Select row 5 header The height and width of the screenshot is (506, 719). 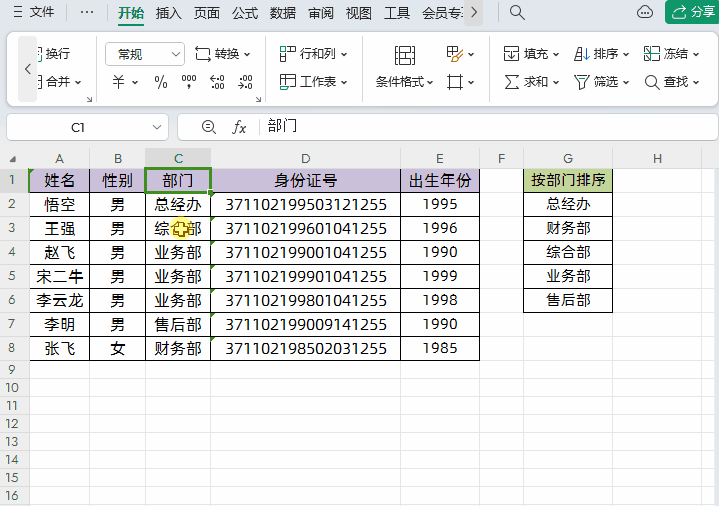point(12,276)
